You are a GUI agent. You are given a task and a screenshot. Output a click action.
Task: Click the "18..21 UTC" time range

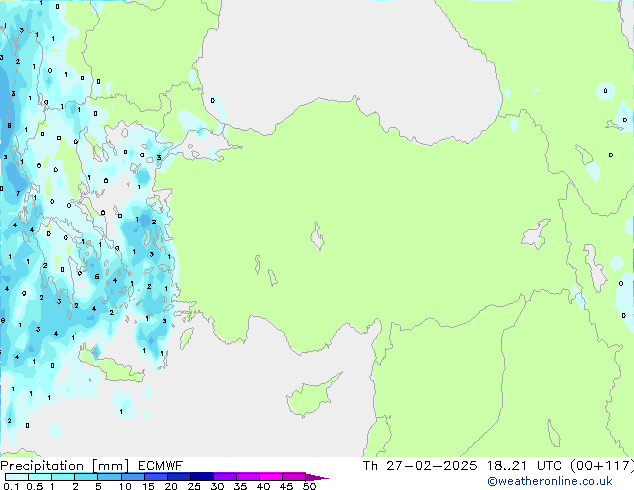524,466
